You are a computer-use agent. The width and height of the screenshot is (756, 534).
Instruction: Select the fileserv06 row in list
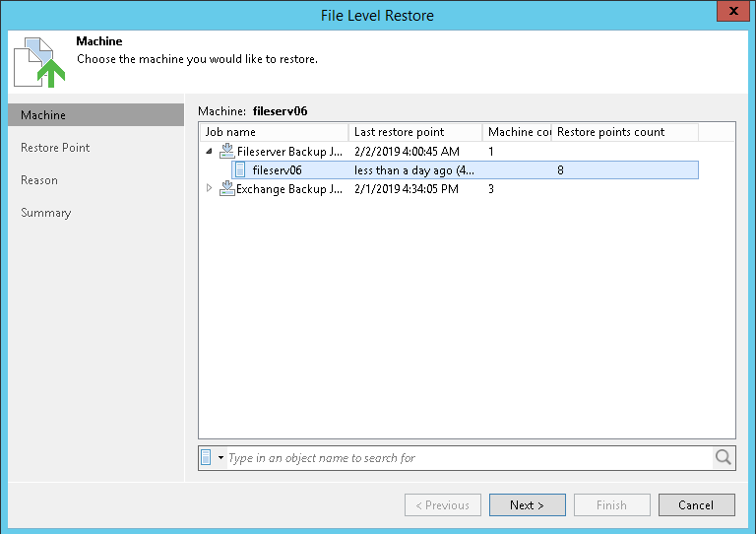pyautogui.click(x=413, y=170)
